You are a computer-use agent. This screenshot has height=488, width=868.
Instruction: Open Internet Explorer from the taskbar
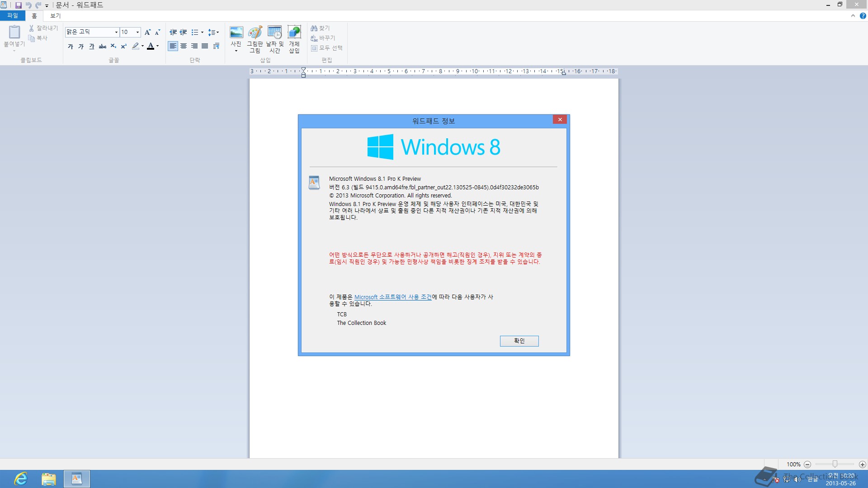(x=21, y=479)
